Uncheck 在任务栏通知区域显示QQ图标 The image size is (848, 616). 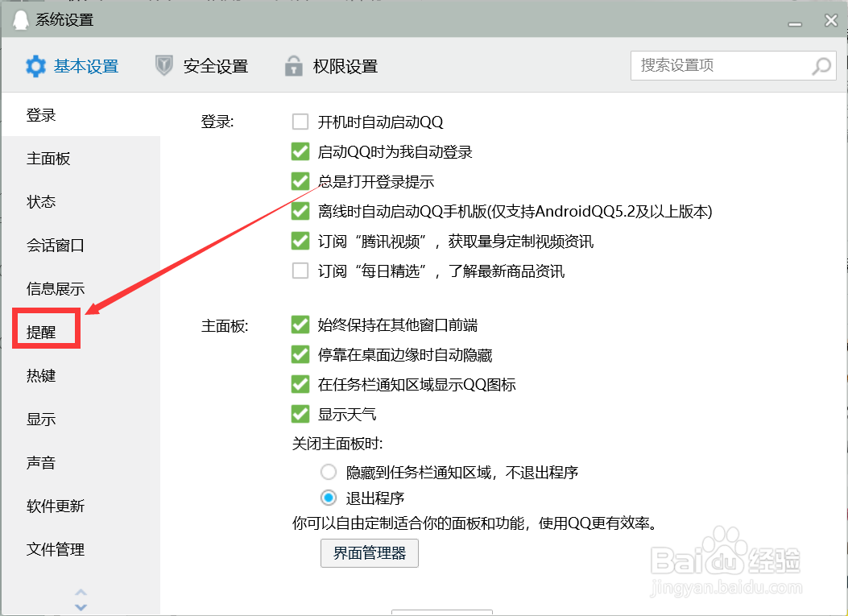300,385
